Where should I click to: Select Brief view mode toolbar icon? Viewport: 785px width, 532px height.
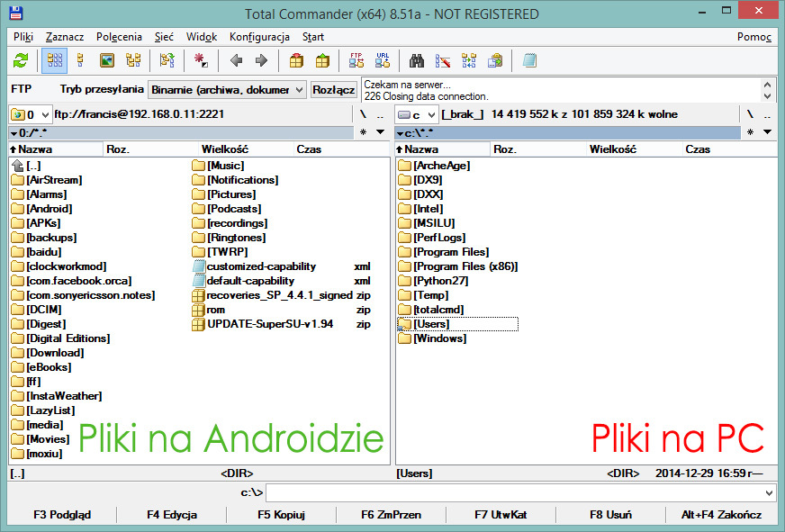coord(55,60)
